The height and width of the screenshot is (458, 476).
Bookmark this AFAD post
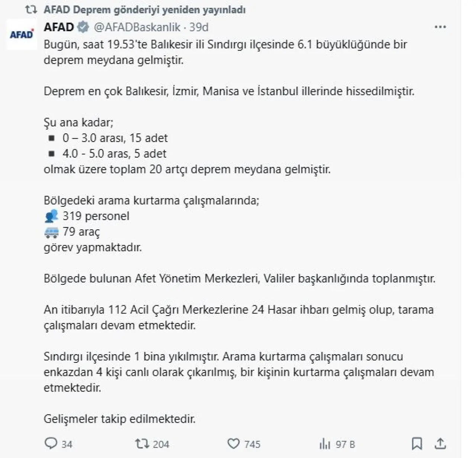pyautogui.click(x=417, y=444)
